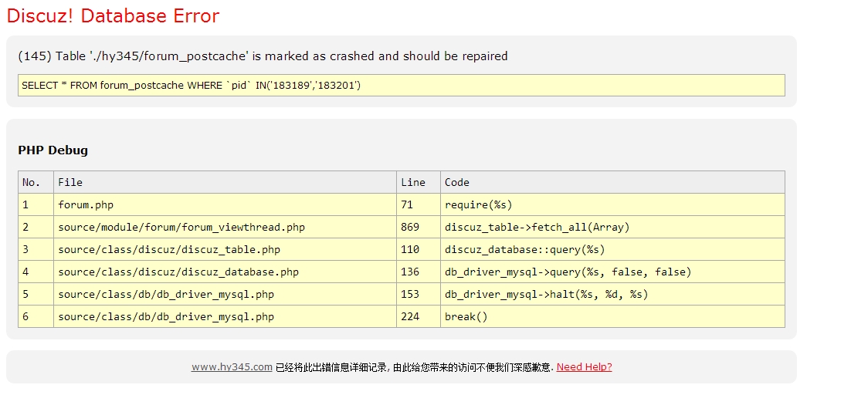Select the 'require(%s)' code cell
The height and width of the screenshot is (395, 868).
tap(613, 204)
